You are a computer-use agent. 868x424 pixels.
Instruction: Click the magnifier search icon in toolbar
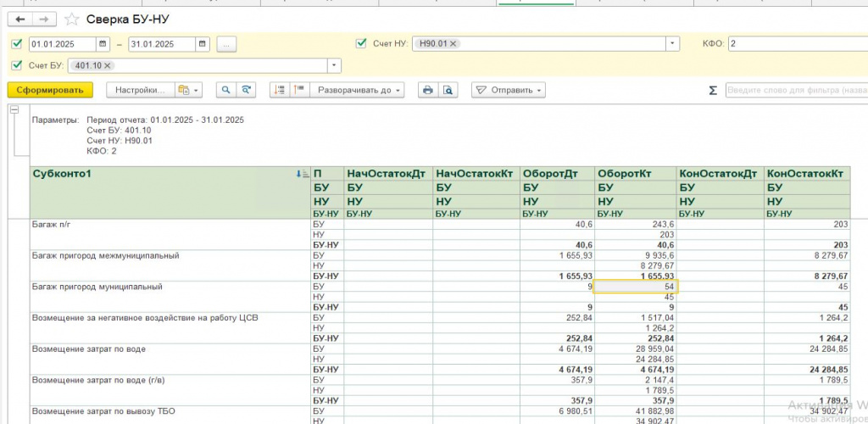tap(226, 90)
